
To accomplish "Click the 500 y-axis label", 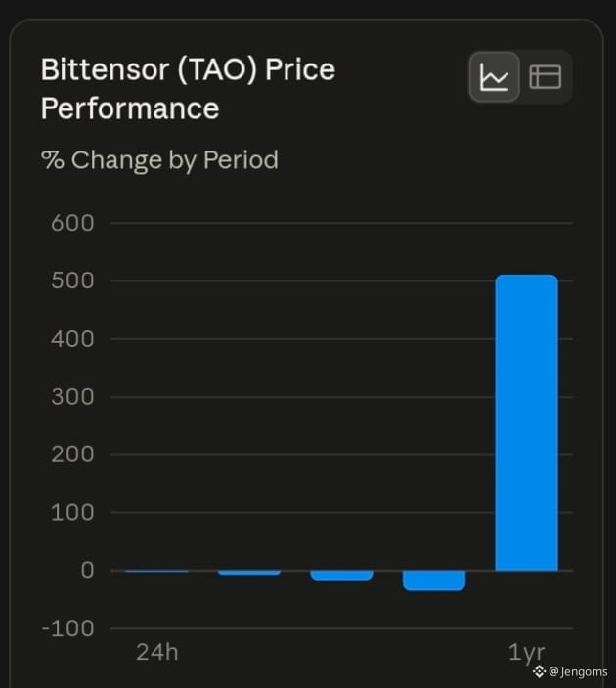I will tap(72, 280).
